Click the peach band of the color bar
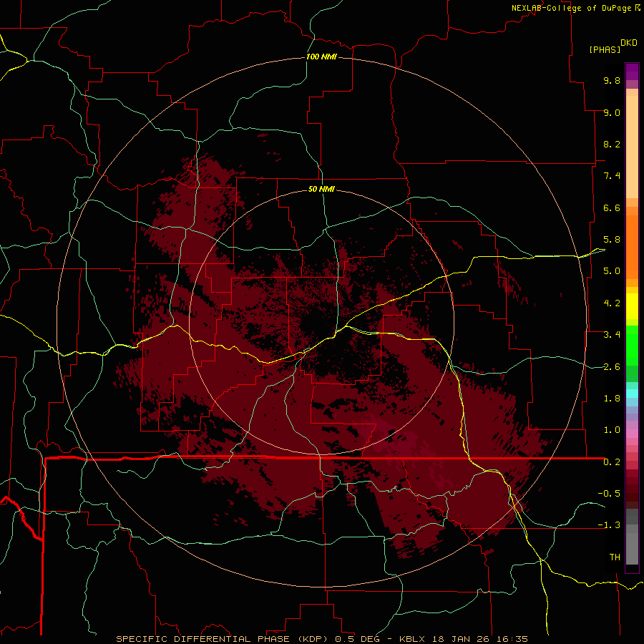The image size is (644, 644). 632,144
